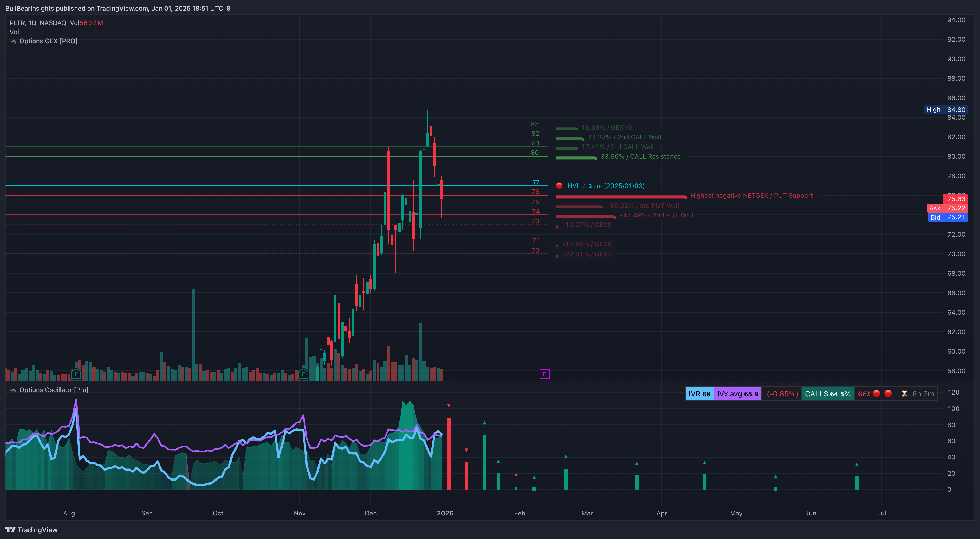Click the Dec label on time axis
Viewport: 980px width, 539px height.
coord(371,513)
